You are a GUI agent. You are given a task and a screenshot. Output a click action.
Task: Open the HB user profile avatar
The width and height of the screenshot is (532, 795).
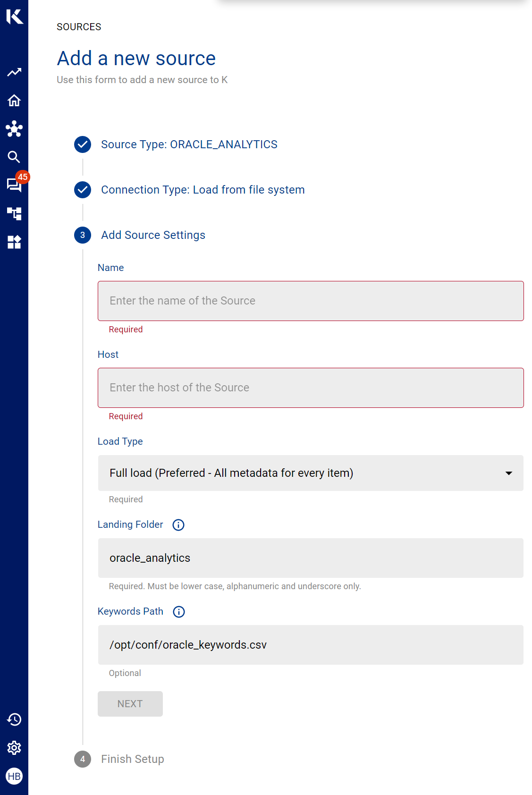[14, 776]
